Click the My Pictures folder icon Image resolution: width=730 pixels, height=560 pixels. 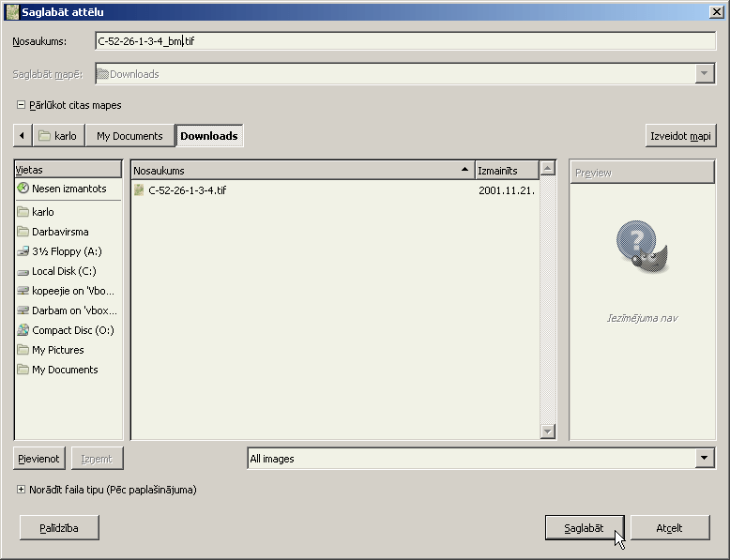click(x=23, y=350)
